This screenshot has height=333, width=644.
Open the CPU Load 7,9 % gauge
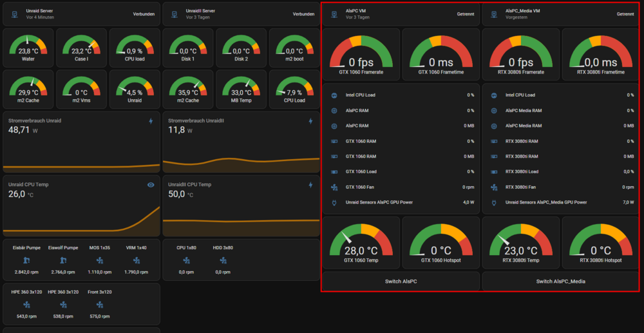(294, 89)
